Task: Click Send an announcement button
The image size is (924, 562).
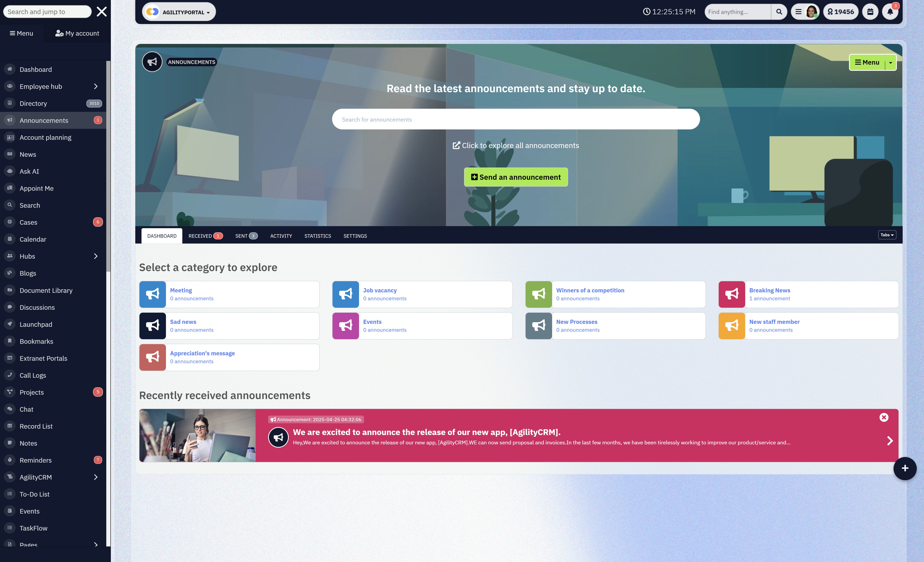Action: [516, 177]
